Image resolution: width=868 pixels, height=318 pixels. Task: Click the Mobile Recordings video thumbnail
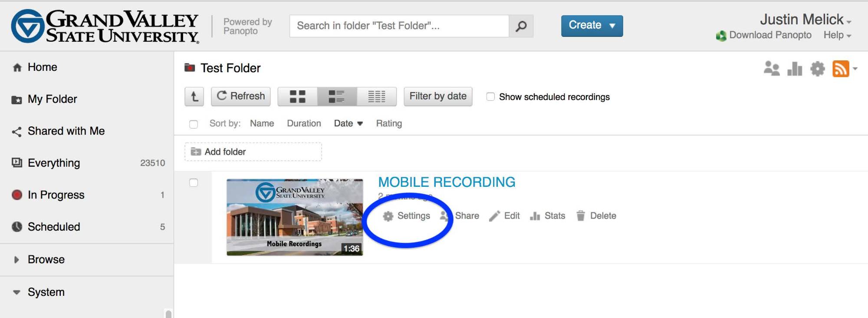pos(295,217)
